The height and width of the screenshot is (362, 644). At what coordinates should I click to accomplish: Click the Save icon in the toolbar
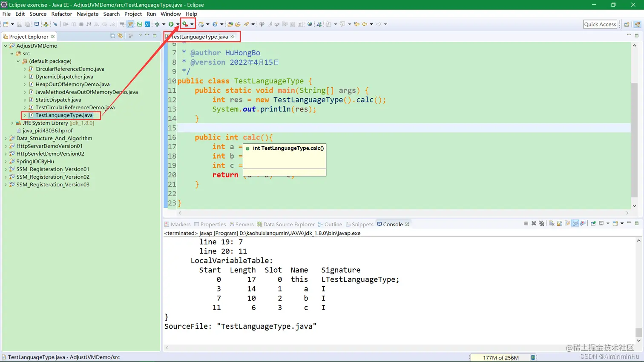[x=20, y=24]
